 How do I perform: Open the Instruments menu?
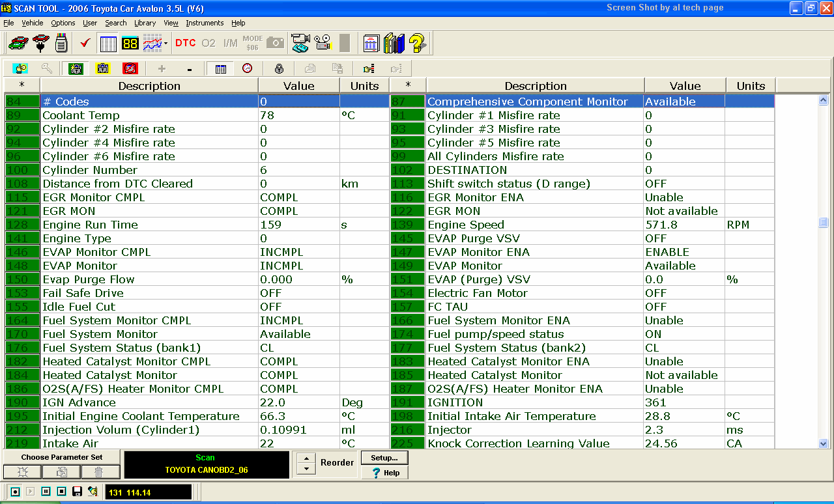pyautogui.click(x=205, y=23)
